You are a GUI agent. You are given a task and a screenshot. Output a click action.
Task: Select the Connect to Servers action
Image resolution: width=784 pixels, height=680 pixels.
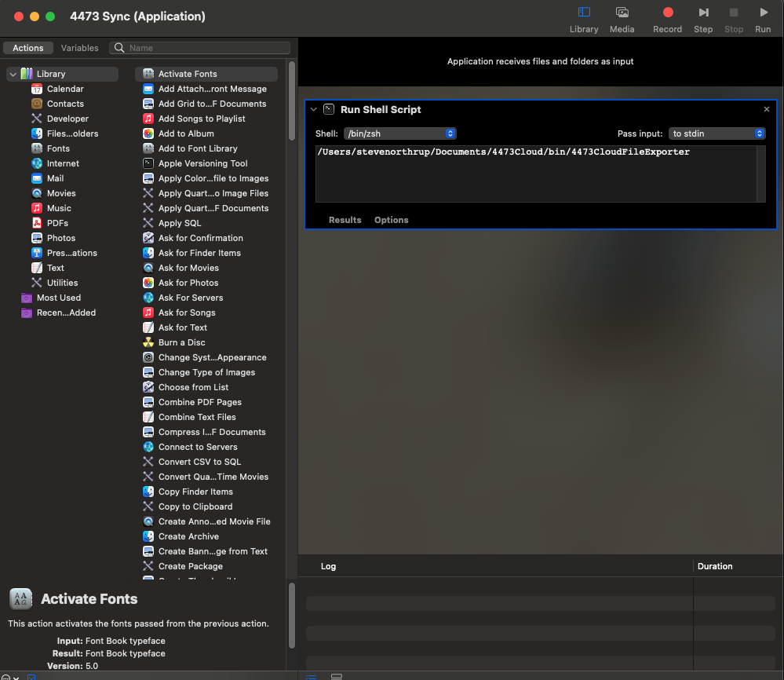coord(198,448)
